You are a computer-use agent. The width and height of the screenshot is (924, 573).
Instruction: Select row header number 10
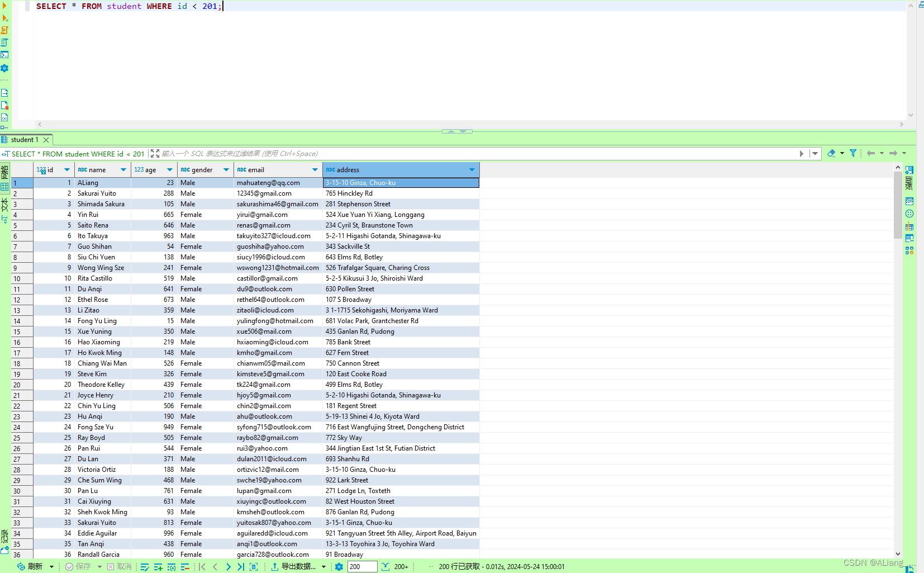pos(22,278)
